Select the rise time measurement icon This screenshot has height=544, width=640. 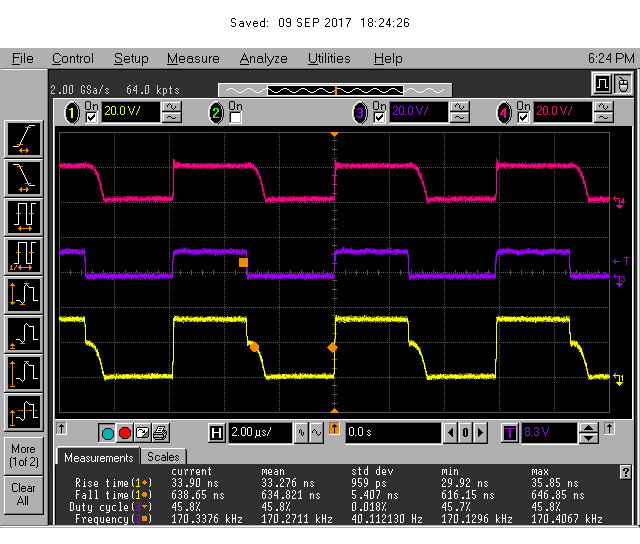click(24, 137)
